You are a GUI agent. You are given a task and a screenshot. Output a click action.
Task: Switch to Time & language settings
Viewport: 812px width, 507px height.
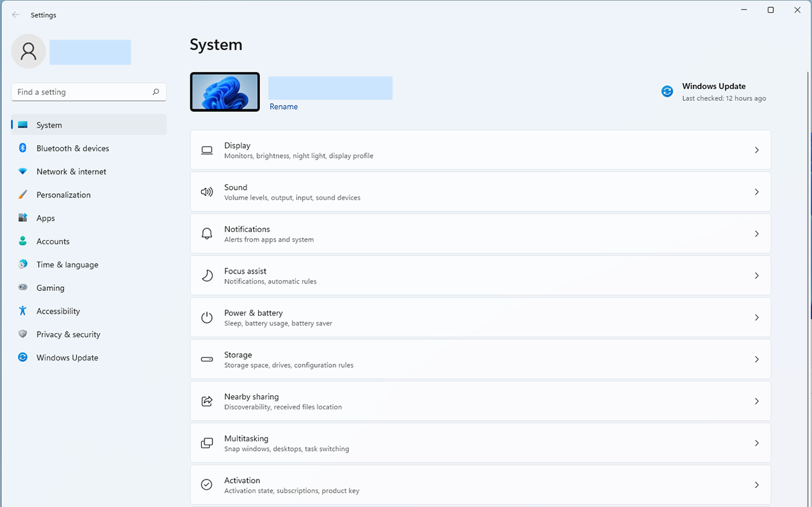[x=89, y=265]
